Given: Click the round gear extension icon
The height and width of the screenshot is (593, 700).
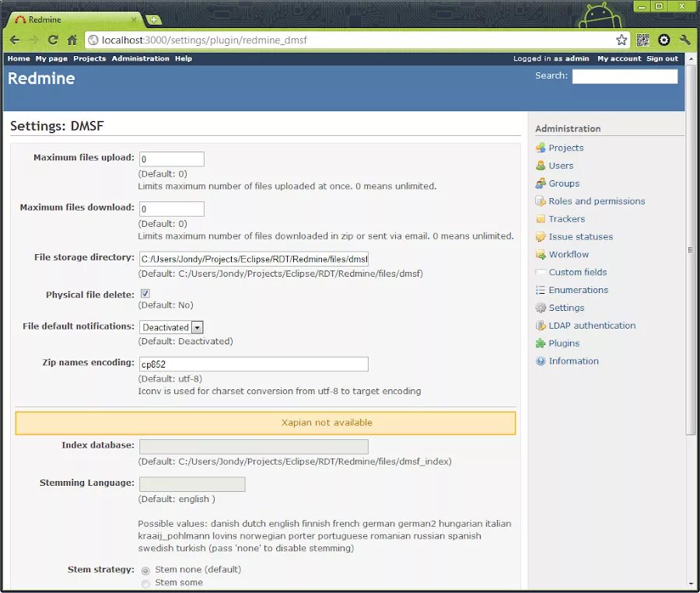Looking at the screenshot, I should click(664, 40).
